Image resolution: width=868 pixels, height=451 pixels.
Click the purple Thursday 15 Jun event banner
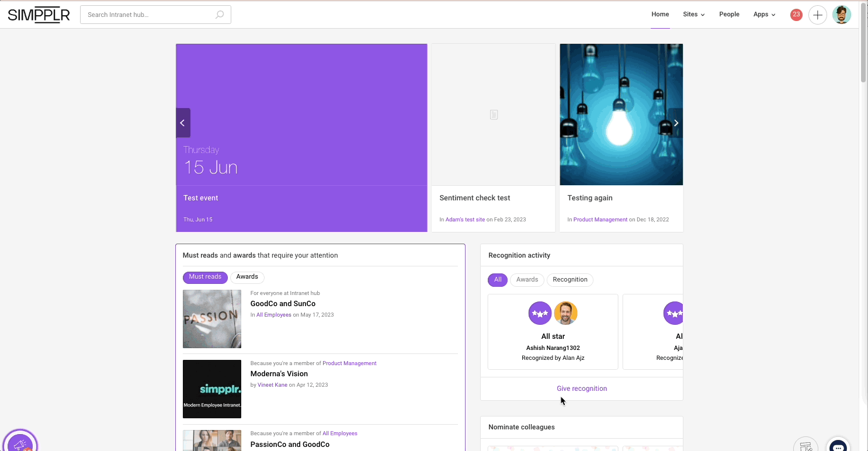coord(301,115)
